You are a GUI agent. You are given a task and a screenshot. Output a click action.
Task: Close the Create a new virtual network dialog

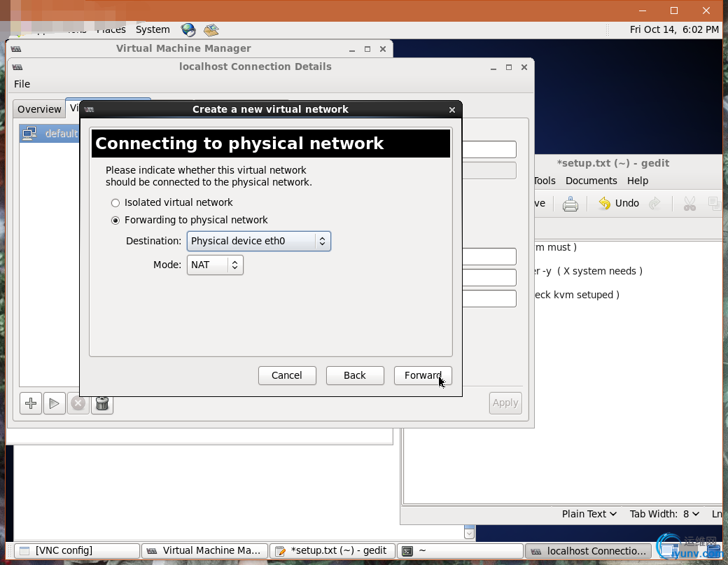pyautogui.click(x=452, y=109)
